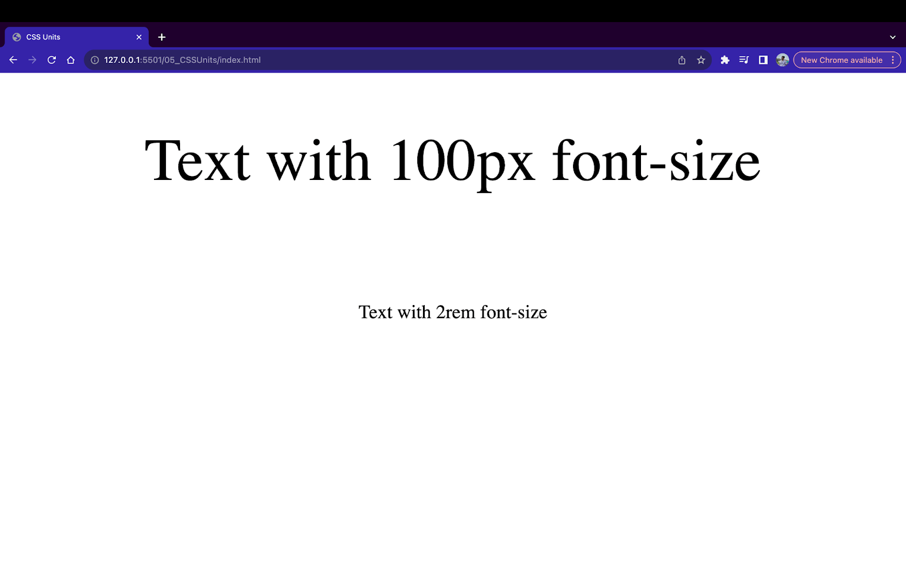Click the home icon

[x=70, y=59]
